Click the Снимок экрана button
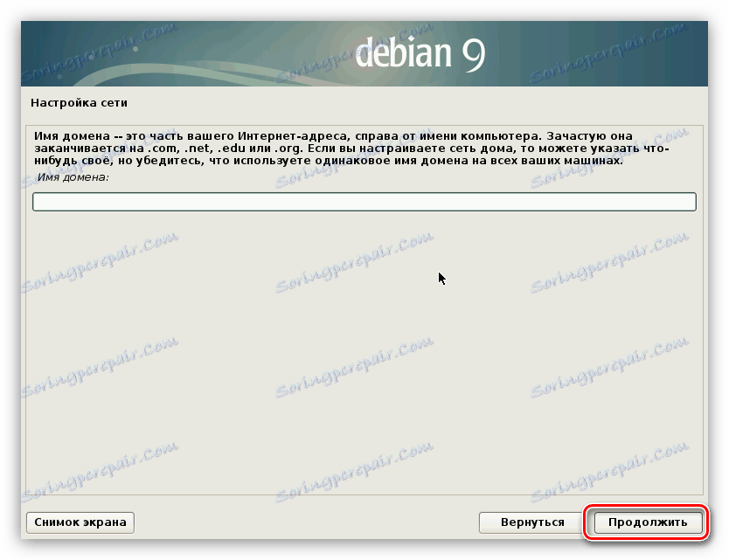Image resolution: width=729 pixels, height=560 pixels. [80, 522]
